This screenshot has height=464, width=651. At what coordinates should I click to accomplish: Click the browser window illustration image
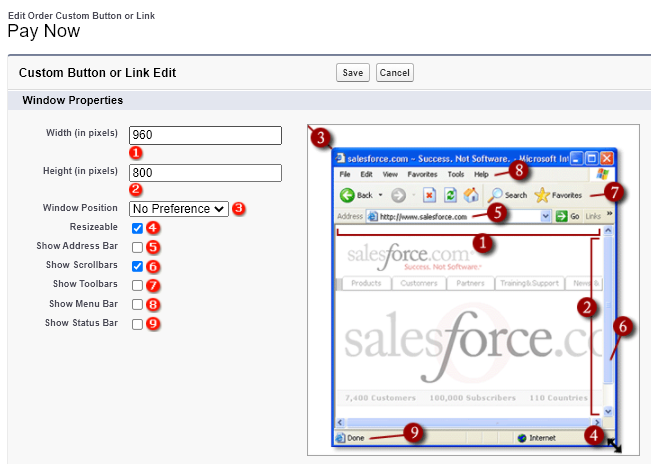pos(473,290)
